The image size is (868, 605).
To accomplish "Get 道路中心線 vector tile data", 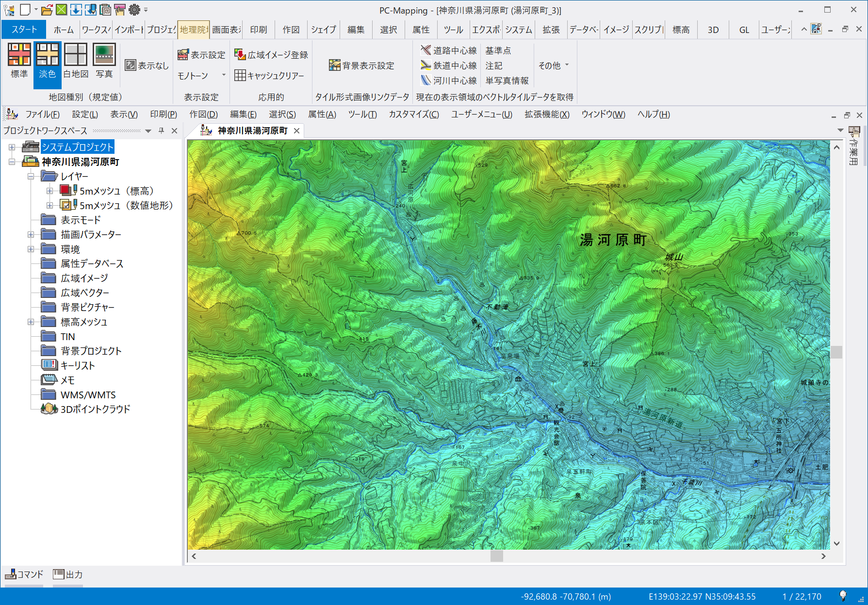I will point(448,50).
